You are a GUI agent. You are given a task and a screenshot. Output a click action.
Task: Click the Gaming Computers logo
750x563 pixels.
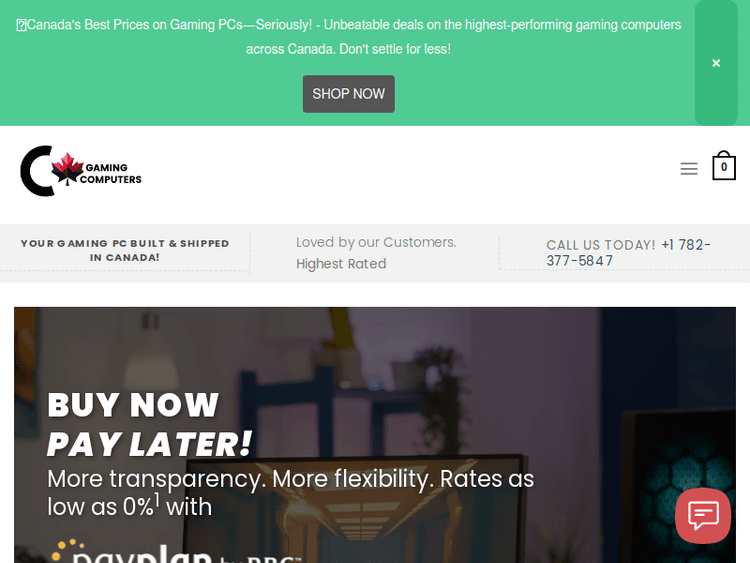click(x=81, y=171)
